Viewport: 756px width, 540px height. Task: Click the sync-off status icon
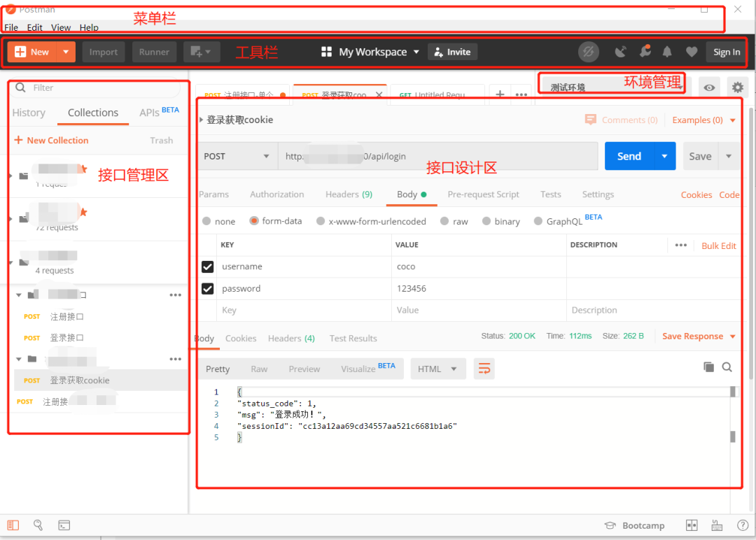(588, 52)
